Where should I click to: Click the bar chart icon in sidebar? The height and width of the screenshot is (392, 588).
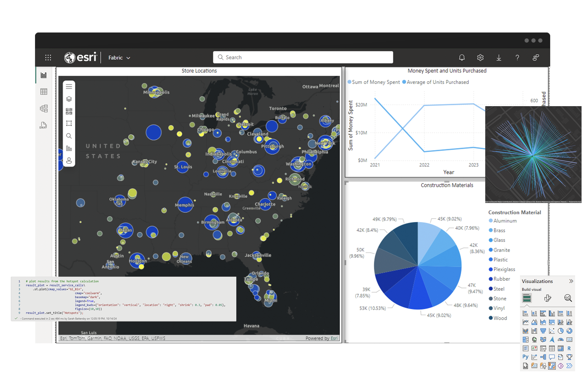point(44,75)
